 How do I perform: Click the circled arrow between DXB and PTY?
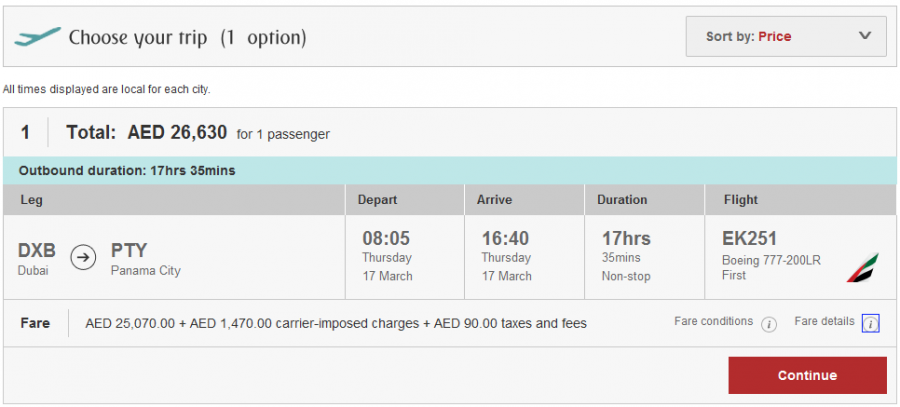tap(86, 257)
